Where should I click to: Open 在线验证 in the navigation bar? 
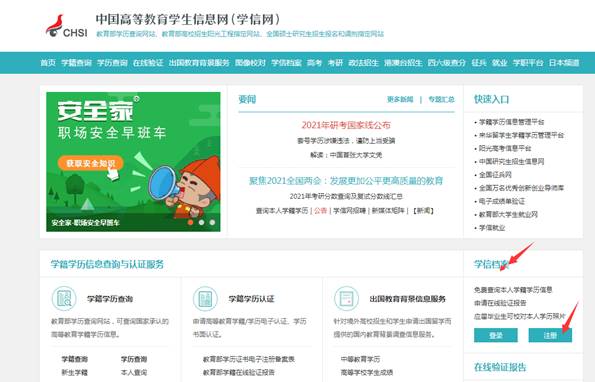tap(148, 63)
